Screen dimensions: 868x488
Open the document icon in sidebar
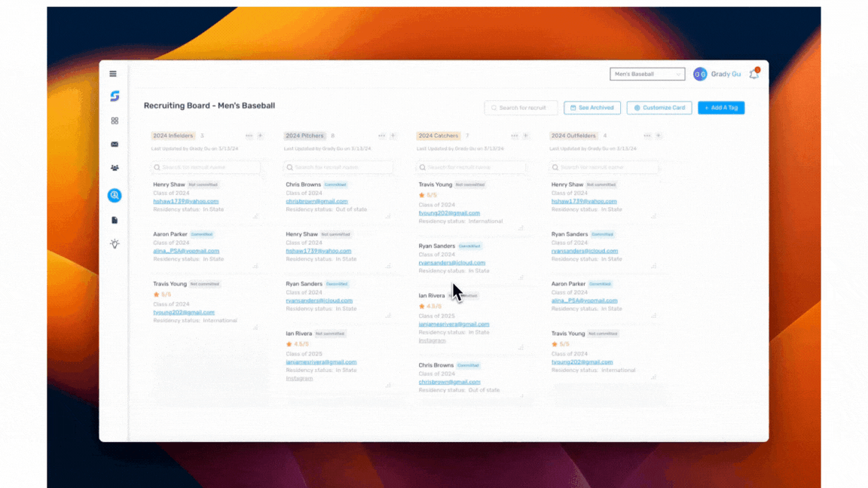(x=115, y=220)
